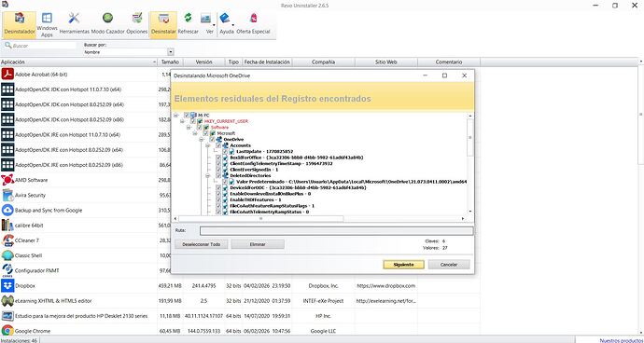Collapse the OneDrive tree node

(x=202, y=140)
